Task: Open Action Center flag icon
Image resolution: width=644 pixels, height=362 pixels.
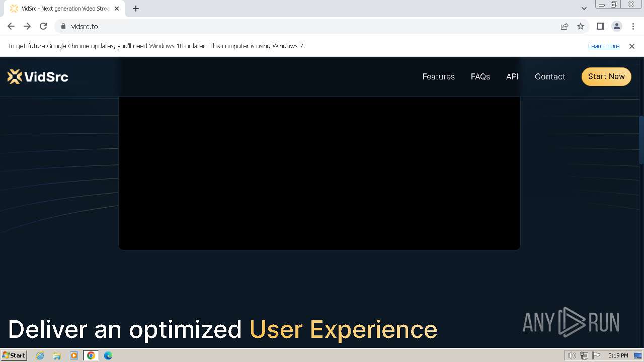Action: pyautogui.click(x=596, y=355)
